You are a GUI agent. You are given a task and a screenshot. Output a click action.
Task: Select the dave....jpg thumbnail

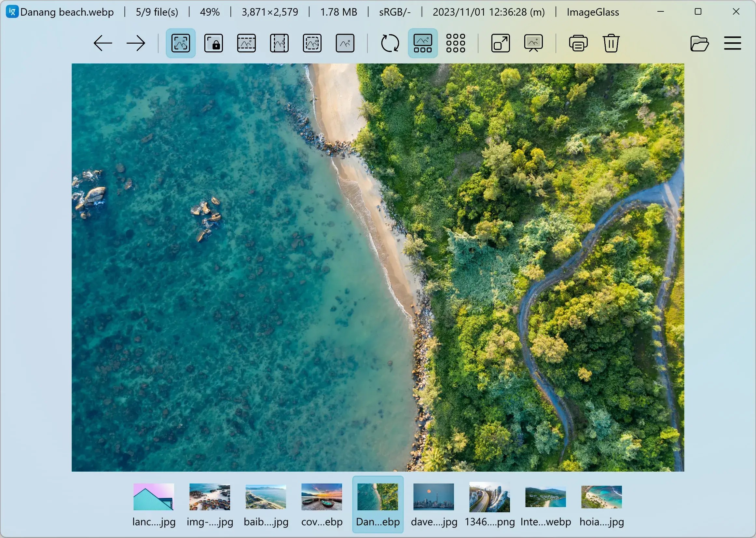tap(434, 497)
